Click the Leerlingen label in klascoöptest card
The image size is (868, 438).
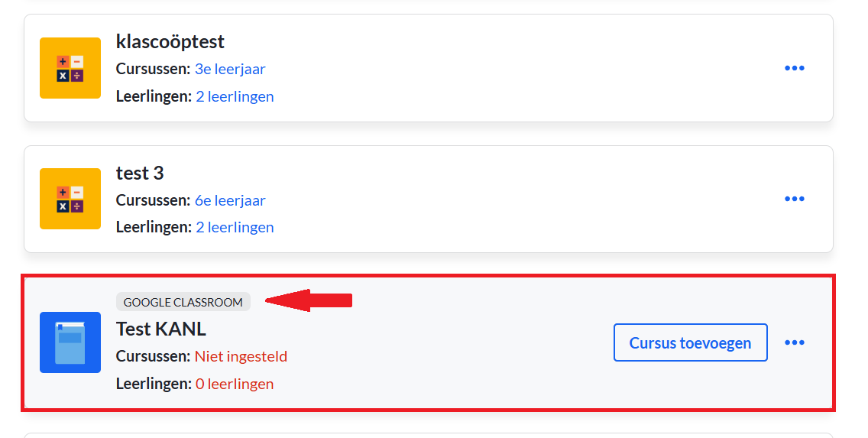[154, 96]
